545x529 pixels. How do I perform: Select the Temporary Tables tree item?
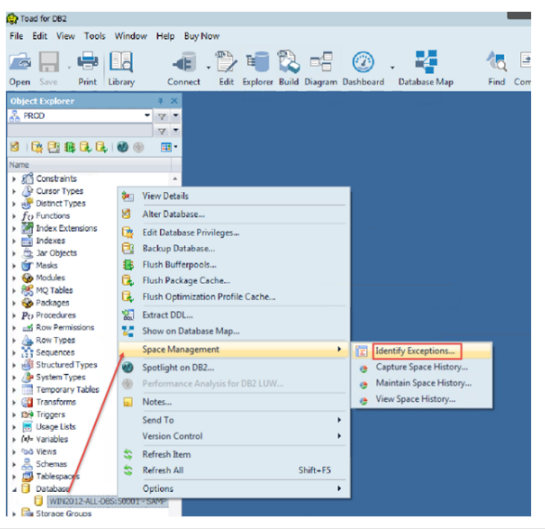tap(68, 390)
